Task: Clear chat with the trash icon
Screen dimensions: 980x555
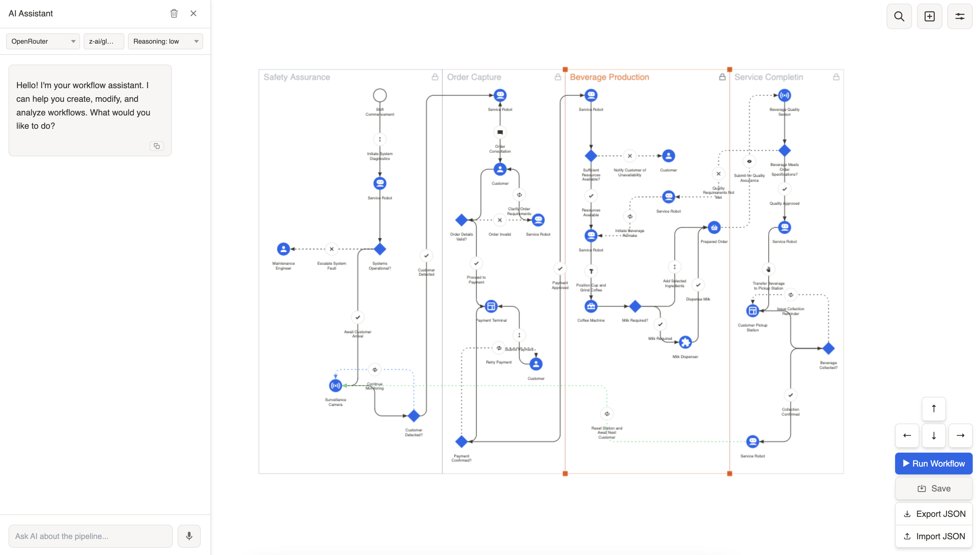Action: point(174,13)
